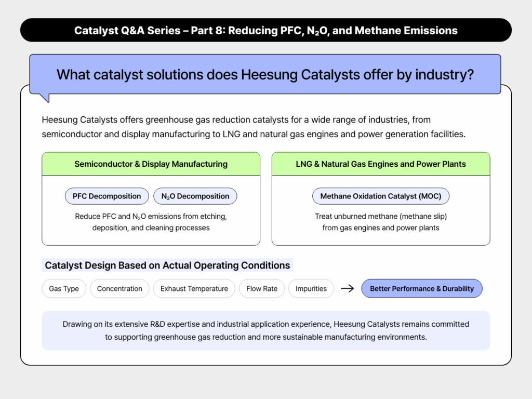The height and width of the screenshot is (399, 532).
Task: Select the Methane Oxidation Catalyst (MOC) pill
Action: tap(381, 196)
